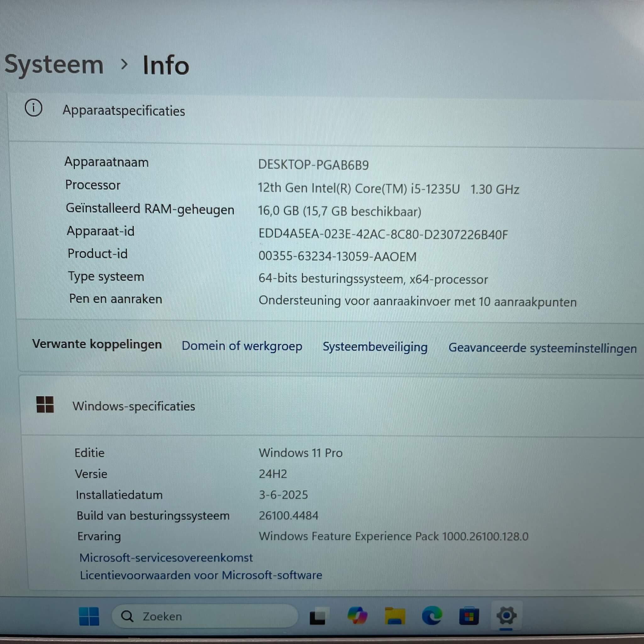
Task: Select Product-id value 00355-63234-13059-AAOEM
Action: tap(337, 257)
